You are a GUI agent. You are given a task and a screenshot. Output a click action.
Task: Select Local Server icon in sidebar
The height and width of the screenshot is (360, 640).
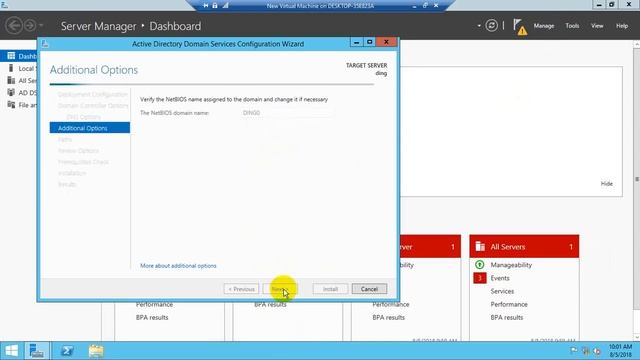click(11, 68)
